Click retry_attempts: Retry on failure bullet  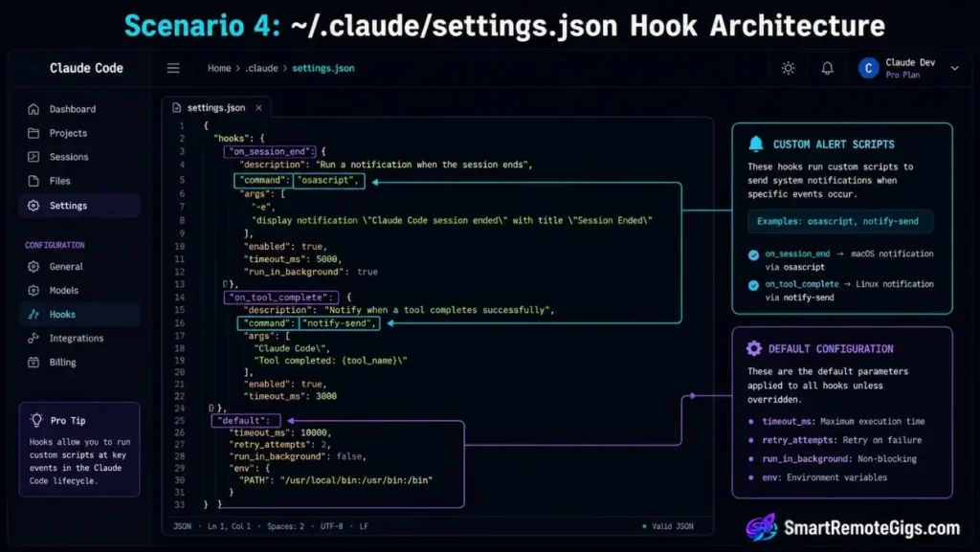(835, 440)
